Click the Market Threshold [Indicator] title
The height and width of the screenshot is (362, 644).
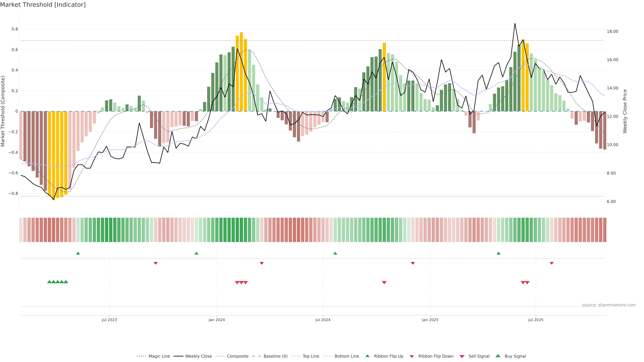tap(43, 5)
